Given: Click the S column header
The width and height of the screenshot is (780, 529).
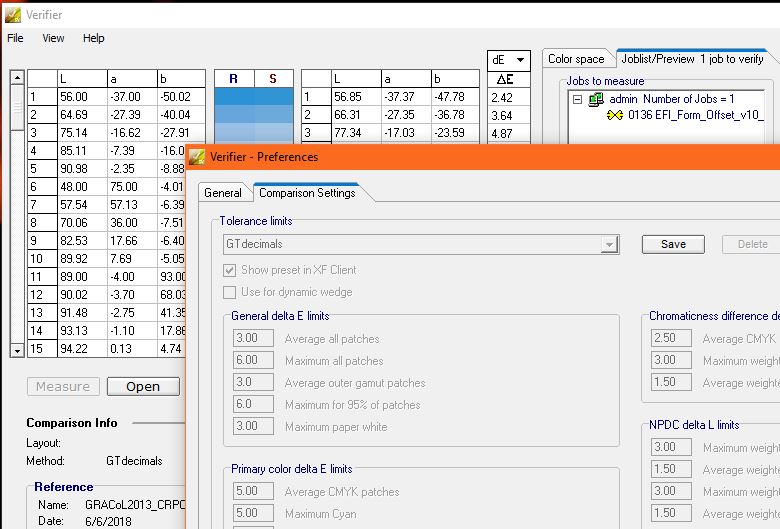Looking at the screenshot, I should (x=273, y=79).
